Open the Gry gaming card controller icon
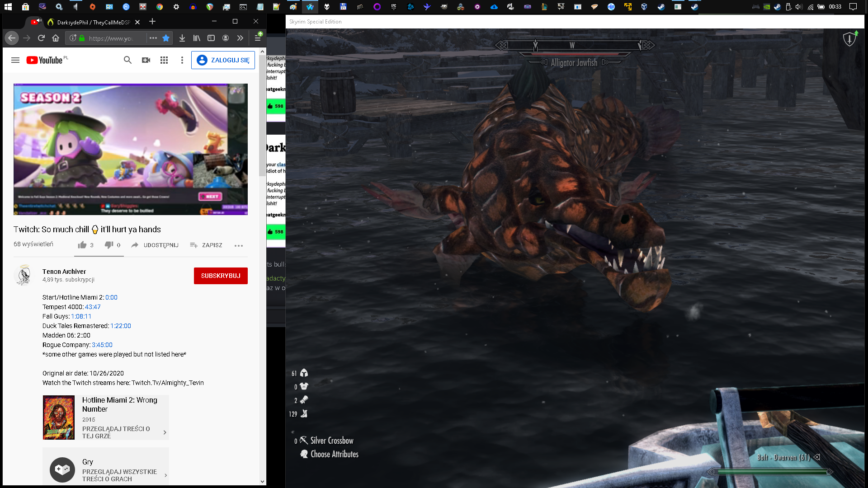 click(62, 470)
